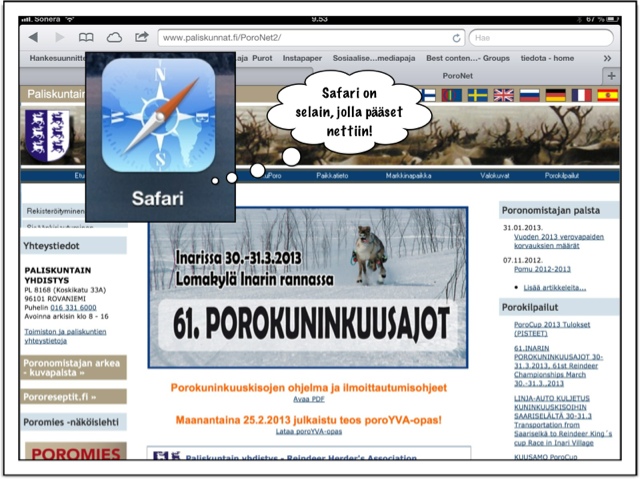
Task: Click the Maanantaina 25.2.2013 poroYVA-opas headline
Action: click(x=309, y=420)
